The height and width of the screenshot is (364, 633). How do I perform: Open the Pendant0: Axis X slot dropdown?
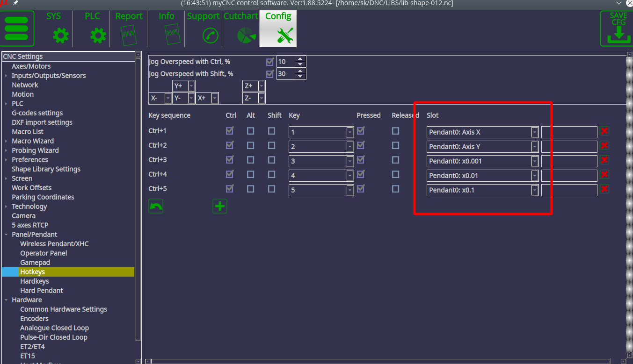tap(534, 132)
